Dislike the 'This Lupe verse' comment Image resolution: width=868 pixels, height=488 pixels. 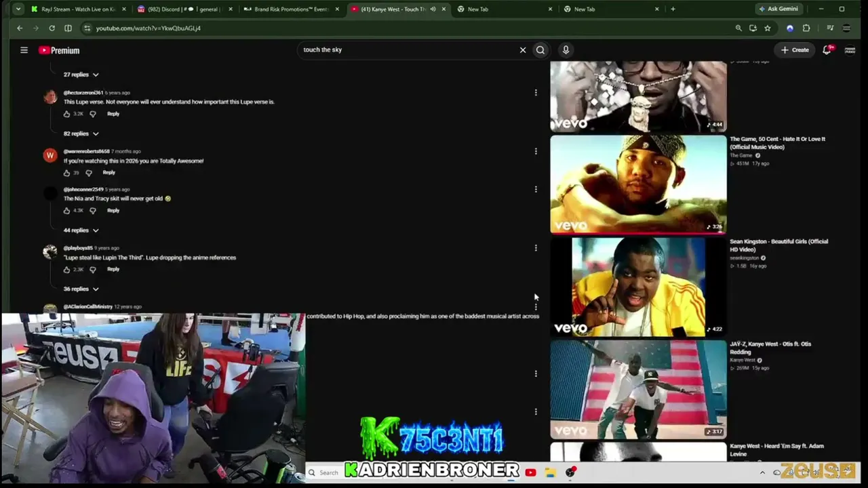click(93, 114)
